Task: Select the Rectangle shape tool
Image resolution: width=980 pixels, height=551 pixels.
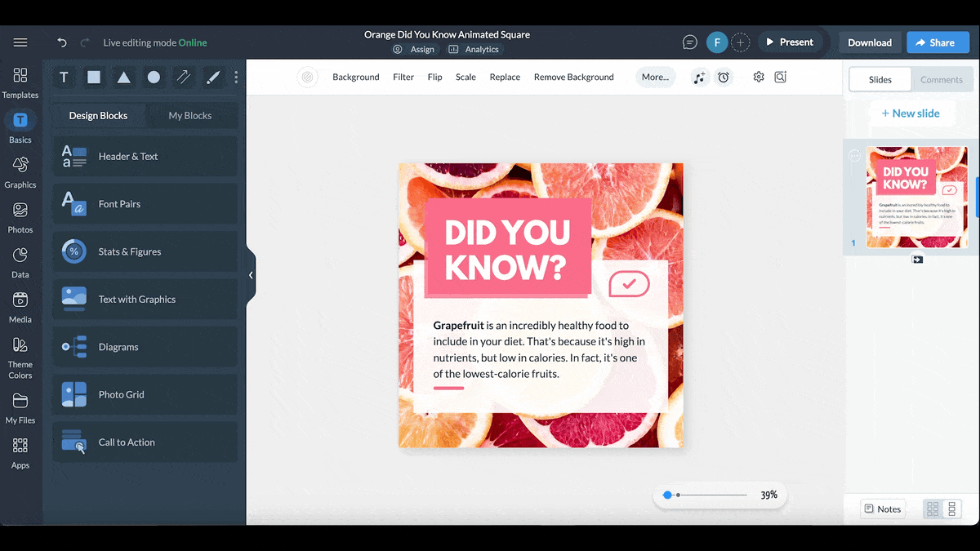Action: (93, 77)
